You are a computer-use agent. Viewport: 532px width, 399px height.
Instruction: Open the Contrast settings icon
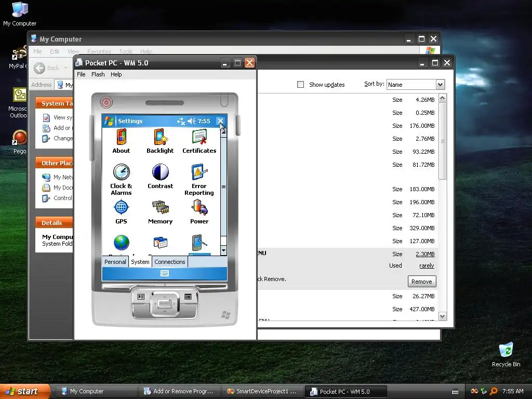(160, 176)
